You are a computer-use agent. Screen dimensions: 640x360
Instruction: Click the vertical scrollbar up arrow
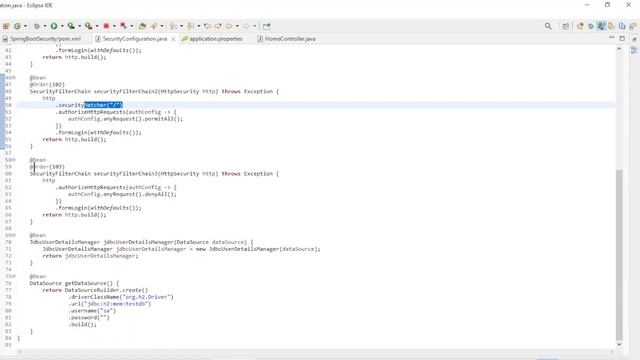619,49
